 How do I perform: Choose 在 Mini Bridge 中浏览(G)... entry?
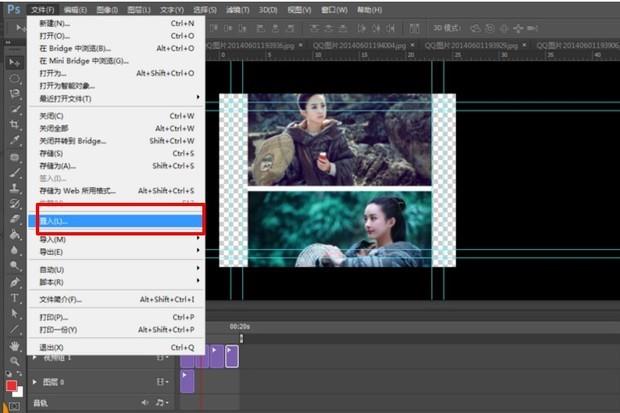pyautogui.click(x=117, y=61)
